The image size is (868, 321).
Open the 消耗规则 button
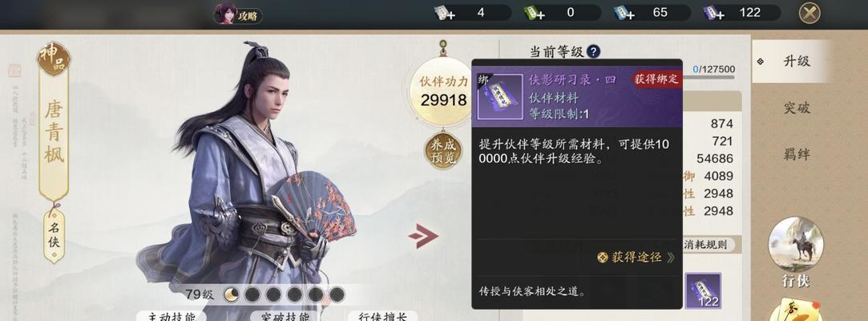click(704, 245)
